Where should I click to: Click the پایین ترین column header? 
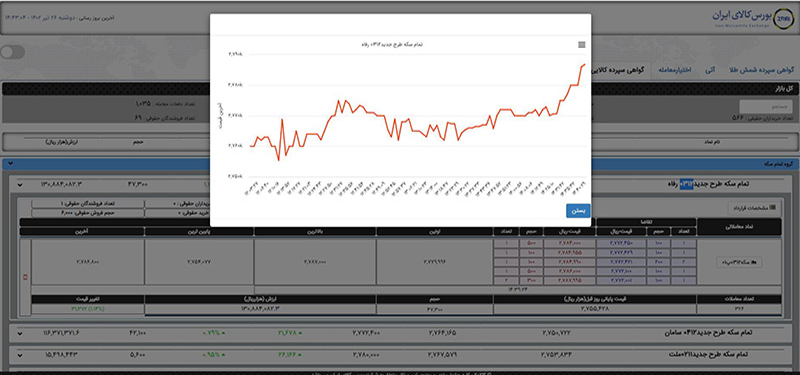pyautogui.click(x=198, y=231)
